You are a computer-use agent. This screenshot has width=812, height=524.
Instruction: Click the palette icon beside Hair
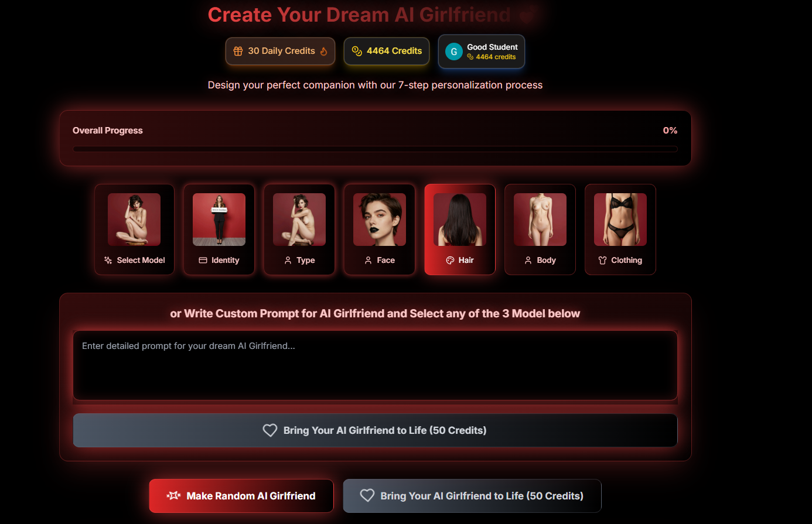point(450,260)
